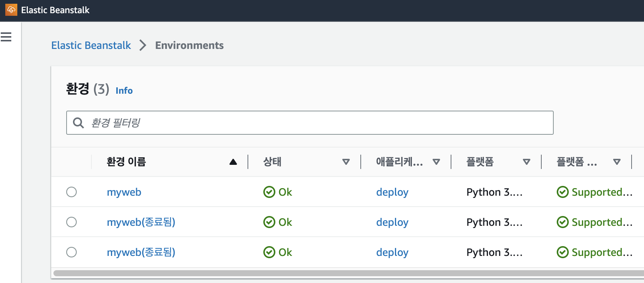Click the Supported check icon for running myweb
This screenshot has height=283, width=644.
click(x=563, y=192)
